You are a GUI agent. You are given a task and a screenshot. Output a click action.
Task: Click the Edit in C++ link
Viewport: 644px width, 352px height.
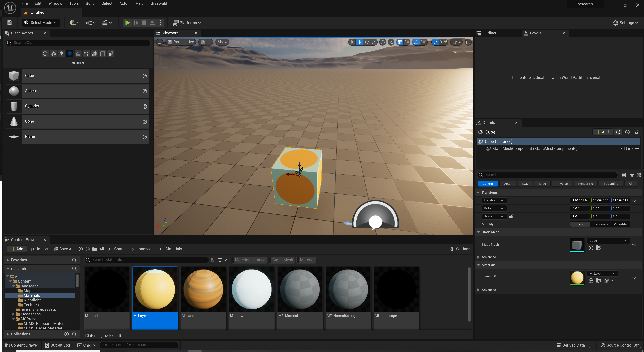coord(629,149)
